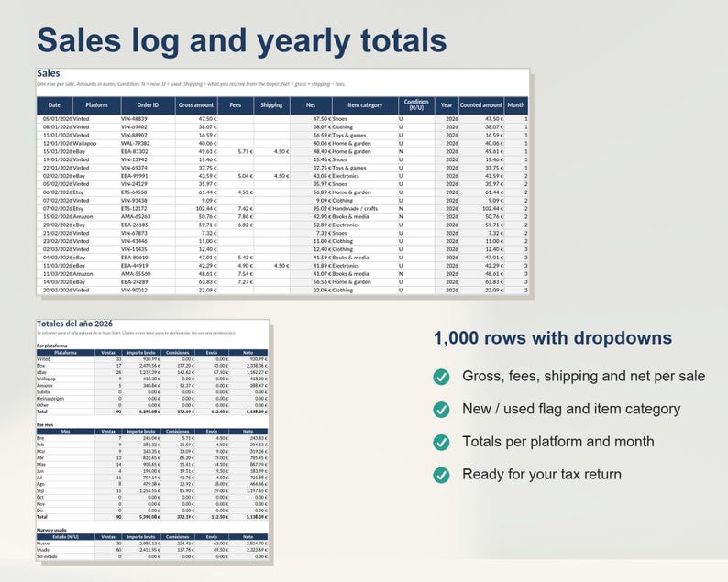The image size is (728, 582).
Task: Select the 'Date' column header in Sales table
Action: click(x=54, y=105)
